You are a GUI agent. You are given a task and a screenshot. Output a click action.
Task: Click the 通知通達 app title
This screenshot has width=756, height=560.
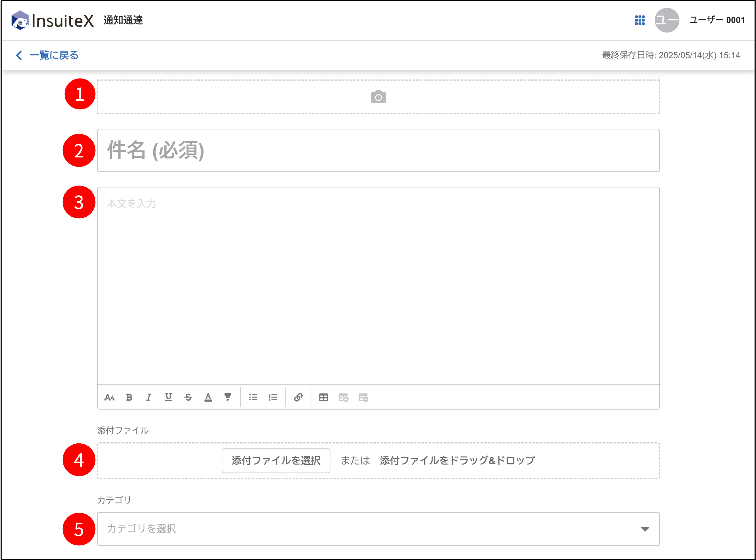tap(123, 20)
